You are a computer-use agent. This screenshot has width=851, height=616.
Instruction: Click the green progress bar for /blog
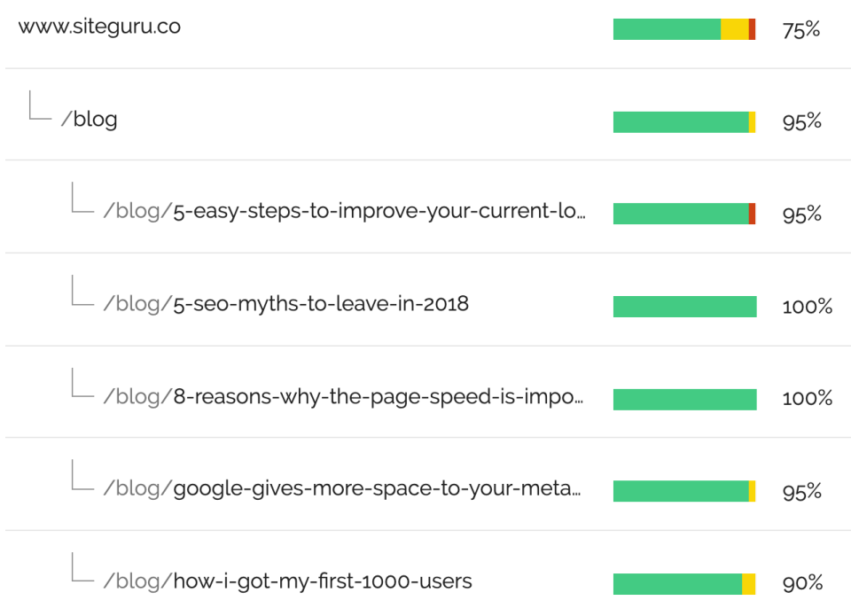(x=681, y=121)
